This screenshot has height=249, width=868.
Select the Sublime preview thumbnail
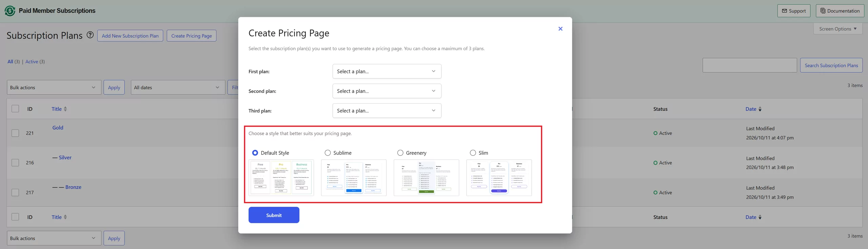(x=354, y=178)
